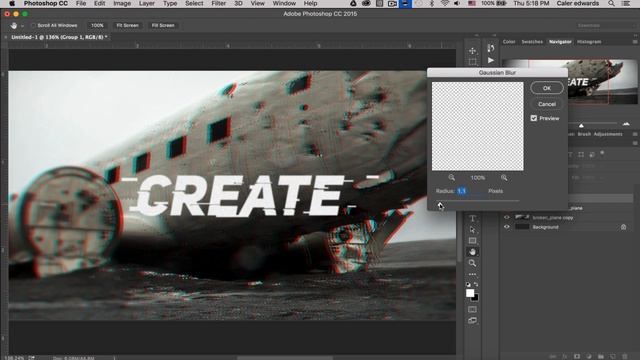This screenshot has height=360, width=640.
Task: Click the new group folder icon
Action: (x=601, y=356)
